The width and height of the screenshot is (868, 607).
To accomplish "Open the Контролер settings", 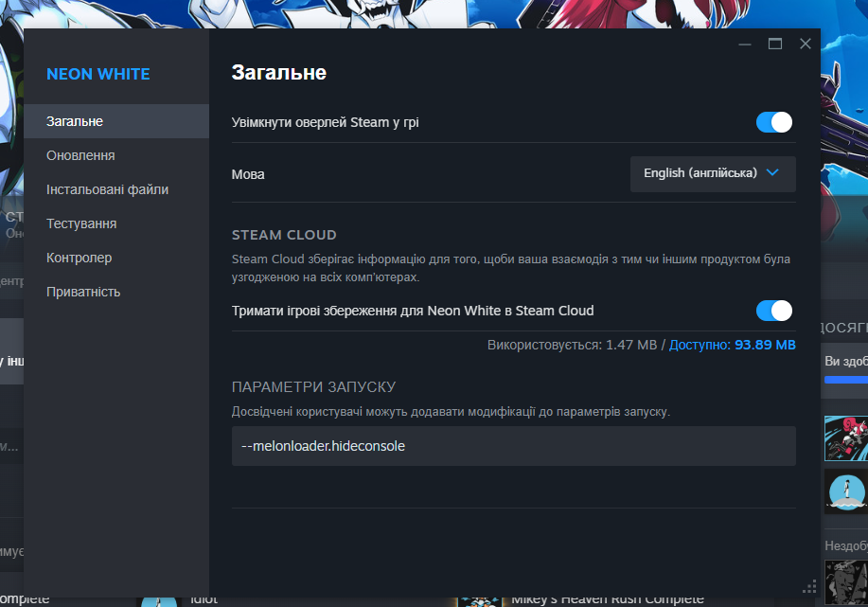I will [79, 258].
